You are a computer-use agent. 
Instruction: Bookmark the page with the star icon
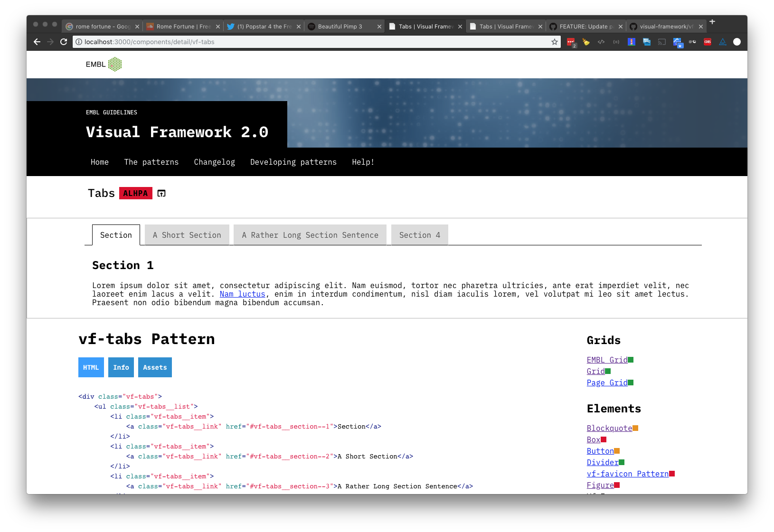(x=554, y=42)
